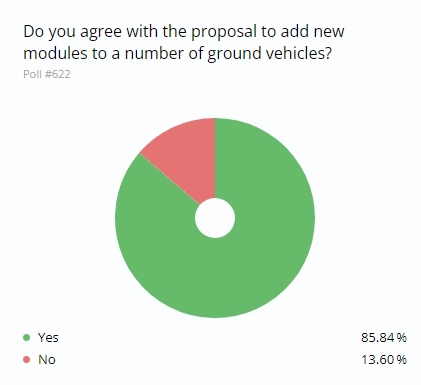Viewport: 421px width, 385px height.
Task: Click the 85.84 percentage value
Action: (x=378, y=337)
